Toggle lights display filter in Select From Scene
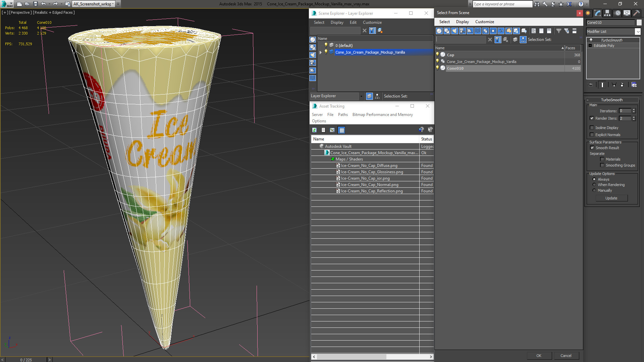 (454, 31)
